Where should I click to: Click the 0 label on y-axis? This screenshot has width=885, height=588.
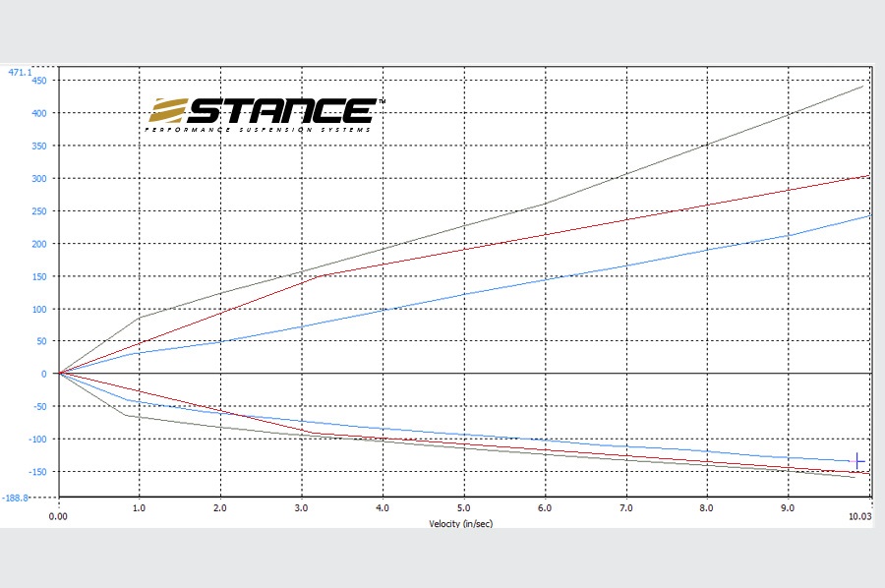click(x=43, y=374)
